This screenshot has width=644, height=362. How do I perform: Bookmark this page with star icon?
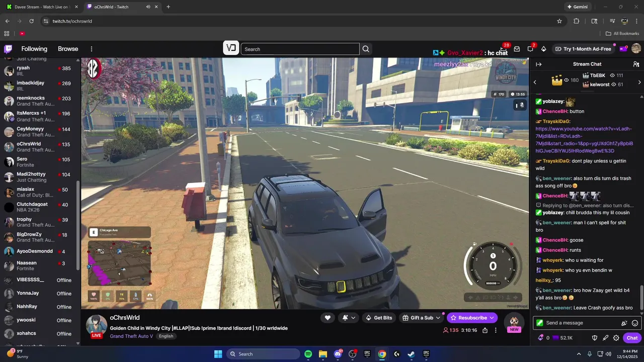[559, 21]
